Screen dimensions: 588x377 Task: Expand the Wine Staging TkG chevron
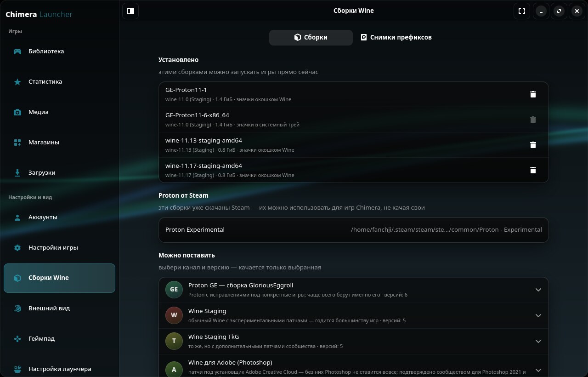pyautogui.click(x=538, y=341)
